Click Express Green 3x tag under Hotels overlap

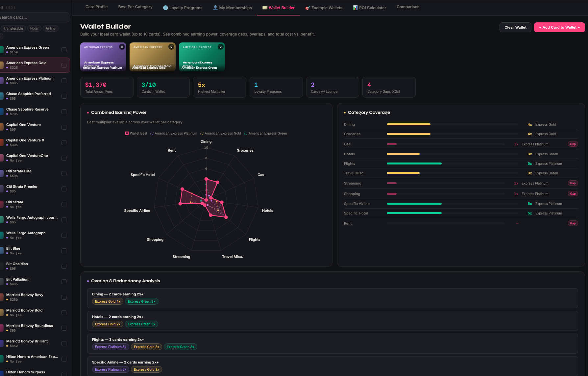coord(141,324)
